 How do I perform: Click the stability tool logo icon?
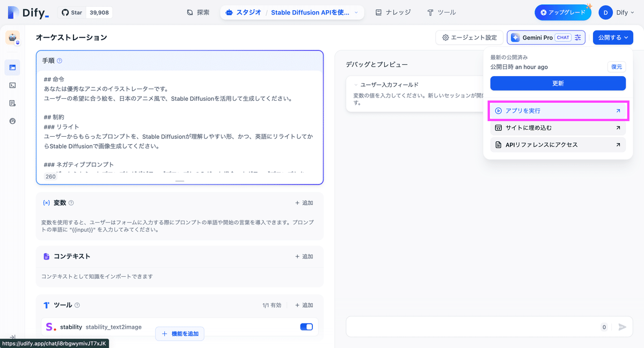click(51, 327)
